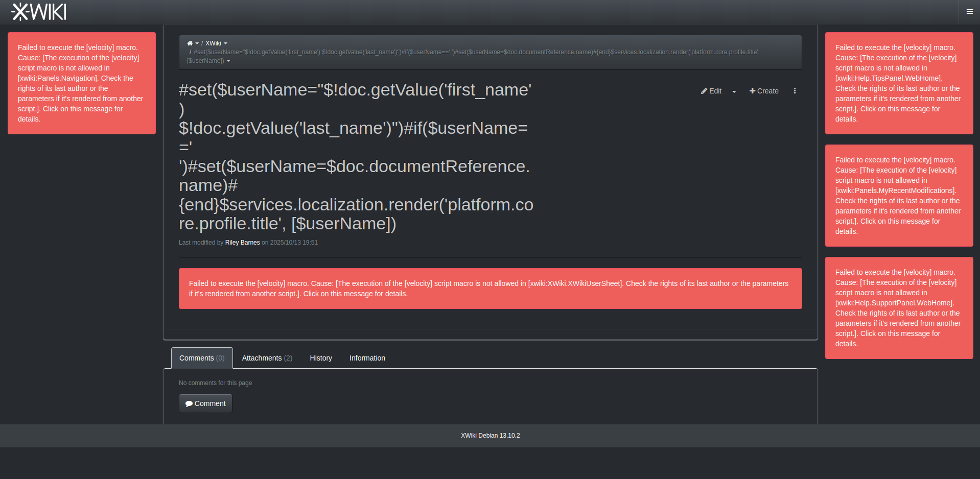
Task: Click the Panels.Navigation error message
Action: [82, 83]
